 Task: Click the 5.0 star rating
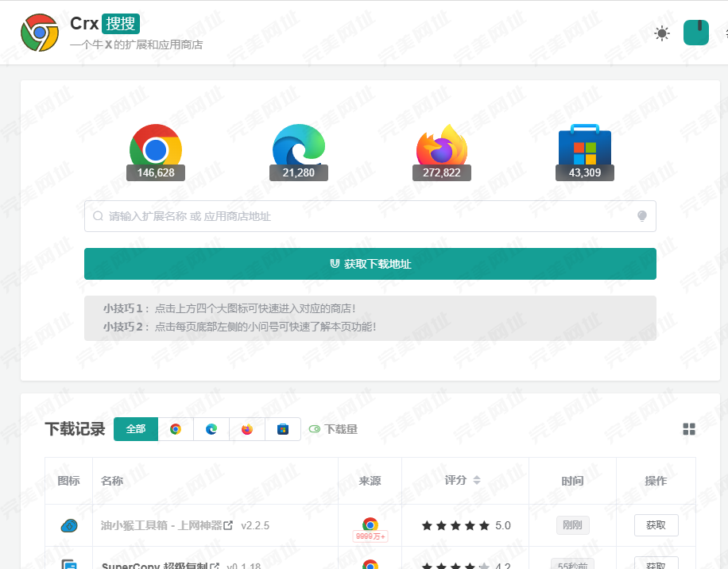[x=466, y=525]
